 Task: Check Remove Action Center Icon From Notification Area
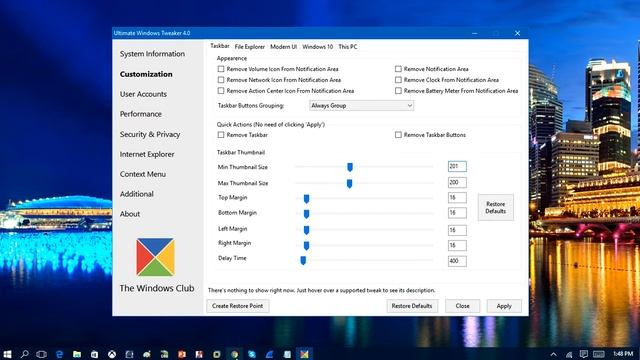(221, 91)
